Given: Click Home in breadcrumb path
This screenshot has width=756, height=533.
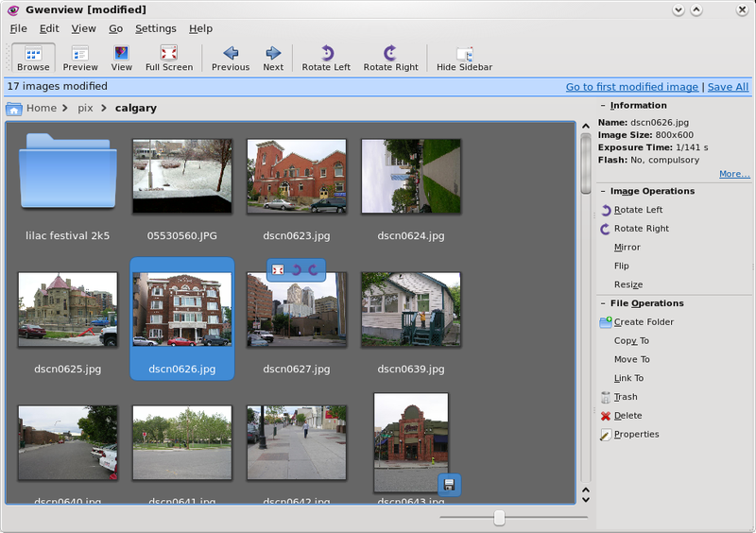Looking at the screenshot, I should (x=42, y=108).
